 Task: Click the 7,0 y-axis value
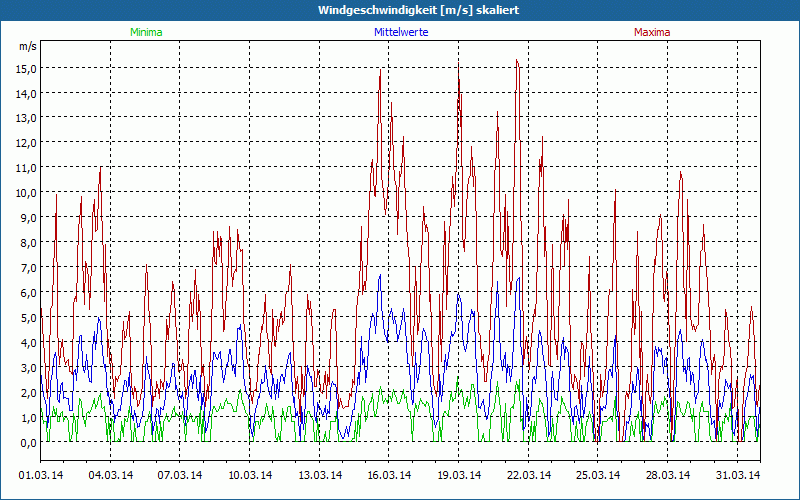pos(28,268)
